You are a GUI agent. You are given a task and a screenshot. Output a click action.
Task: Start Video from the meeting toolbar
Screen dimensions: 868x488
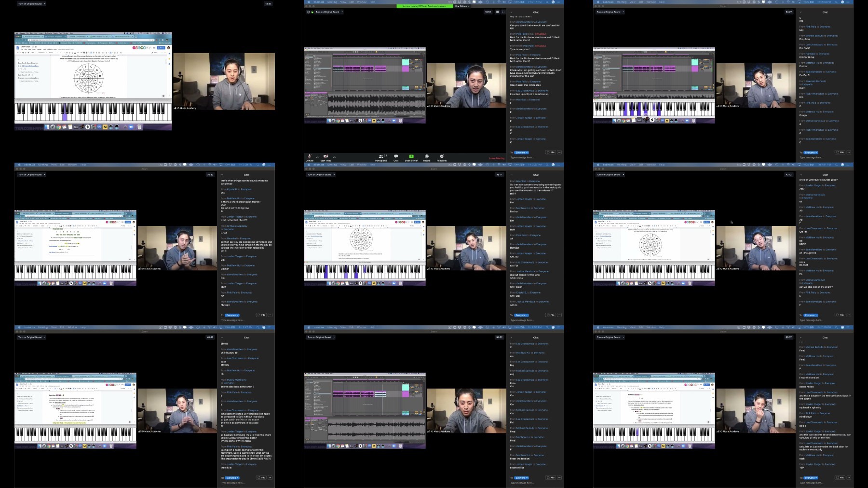tap(326, 158)
